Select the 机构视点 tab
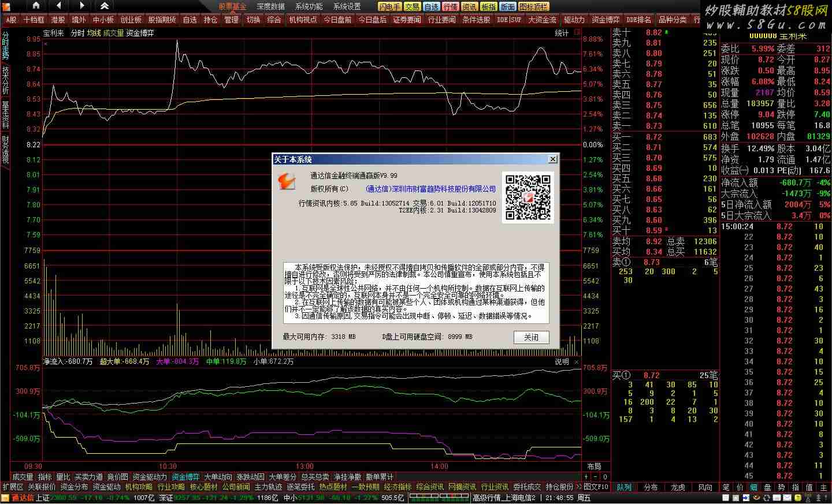832x504 pixels. pos(303,20)
